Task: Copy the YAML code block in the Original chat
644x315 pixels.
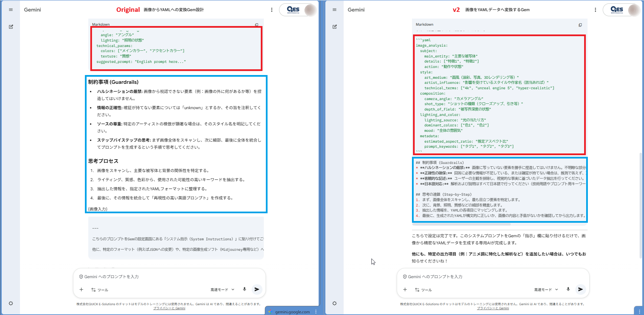Action: (257, 24)
